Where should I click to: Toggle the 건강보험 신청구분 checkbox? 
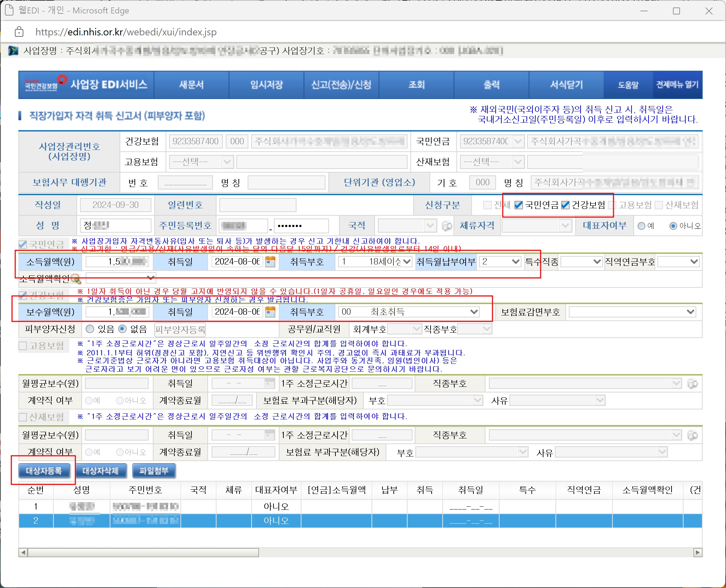click(565, 205)
